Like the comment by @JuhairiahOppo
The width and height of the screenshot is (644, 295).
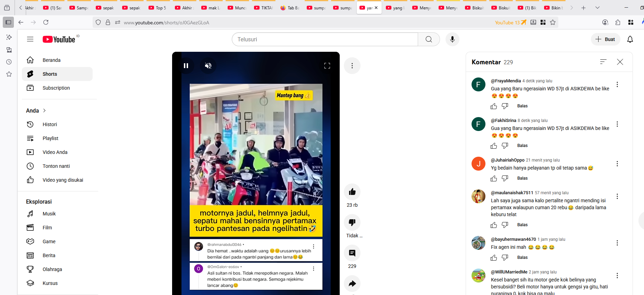[494, 178]
